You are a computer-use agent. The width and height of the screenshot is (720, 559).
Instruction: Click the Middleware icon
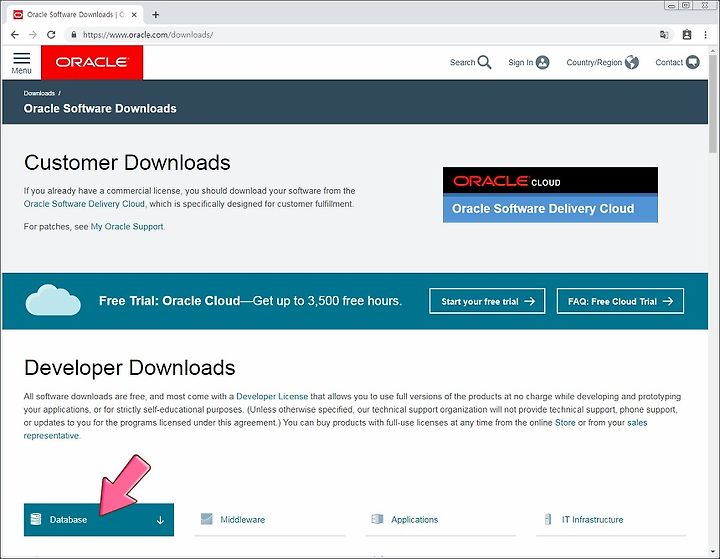(x=207, y=519)
